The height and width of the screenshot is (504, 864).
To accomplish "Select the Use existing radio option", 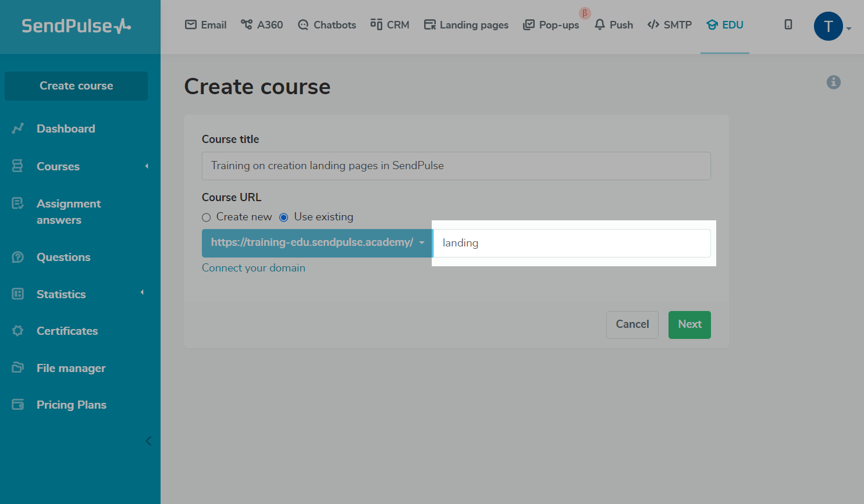I will pyautogui.click(x=284, y=217).
